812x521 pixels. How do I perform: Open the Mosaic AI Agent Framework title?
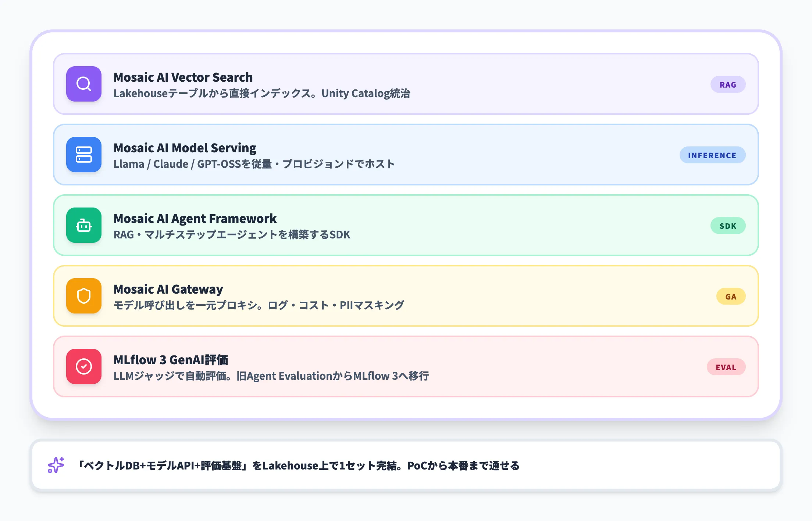coord(195,219)
